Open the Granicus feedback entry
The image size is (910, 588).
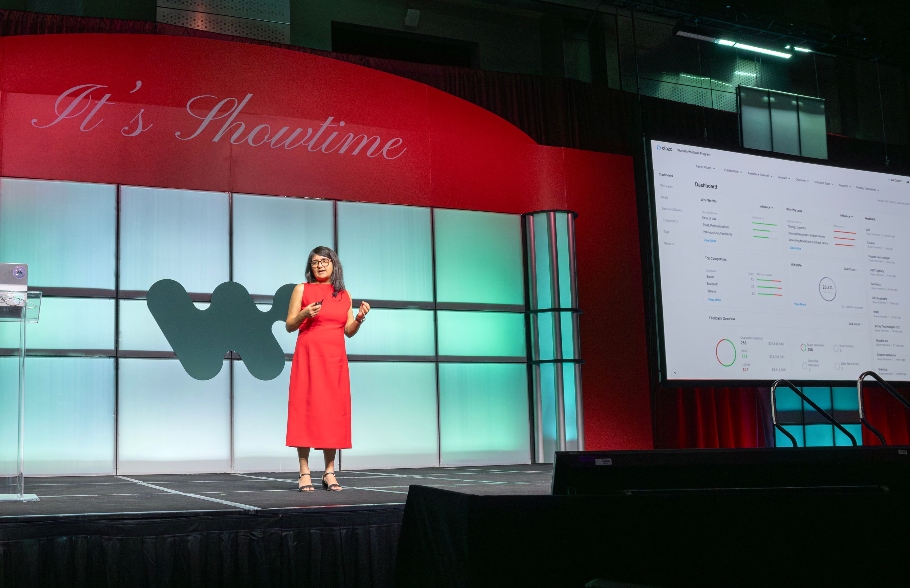(892, 371)
